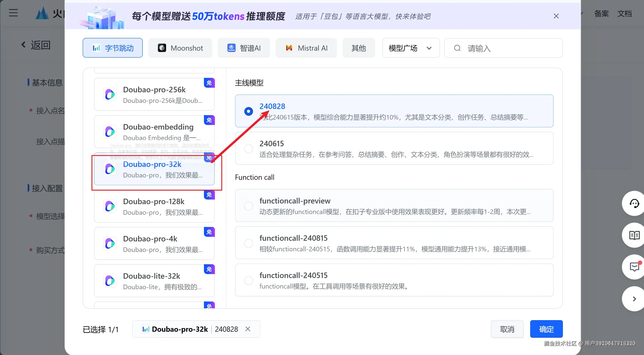Screen dimensions: 644x355
Task: Remove Doubao-pro-32k selected tag with X
Action: 248,329
